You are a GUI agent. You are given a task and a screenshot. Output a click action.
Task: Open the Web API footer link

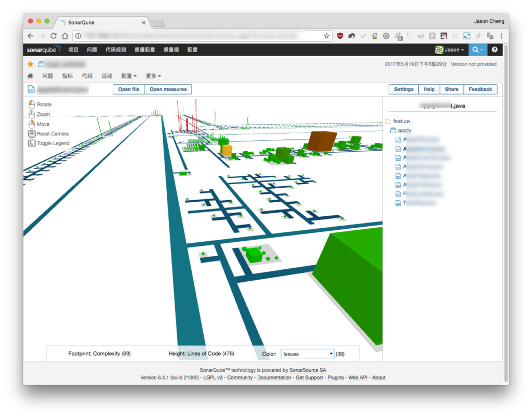click(357, 377)
